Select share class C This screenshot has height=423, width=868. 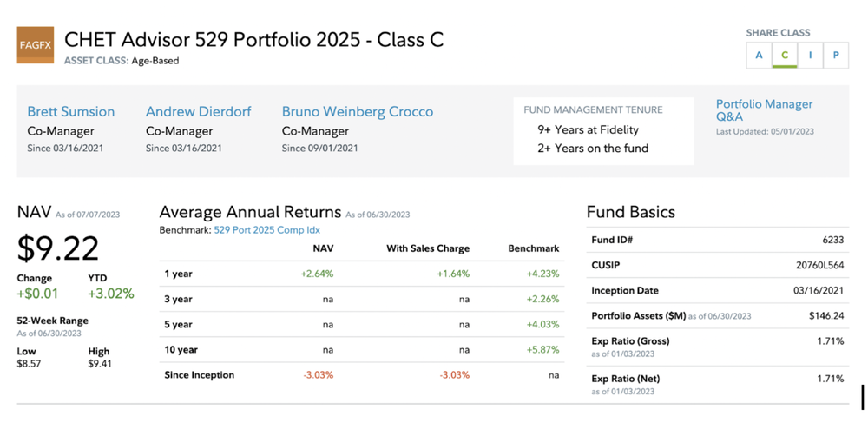pyautogui.click(x=784, y=56)
